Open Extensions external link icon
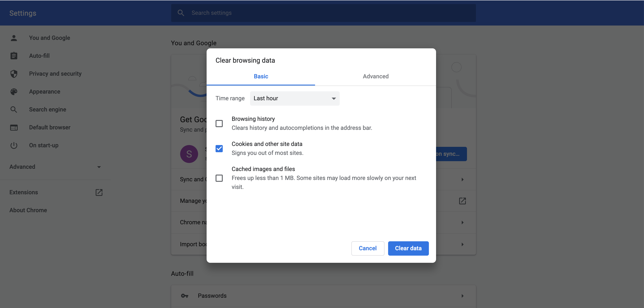This screenshot has height=308, width=644. tap(99, 192)
